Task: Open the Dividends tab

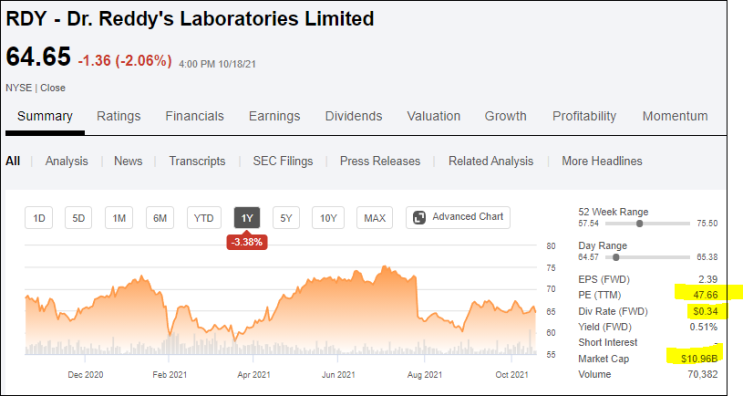Action: [353, 117]
